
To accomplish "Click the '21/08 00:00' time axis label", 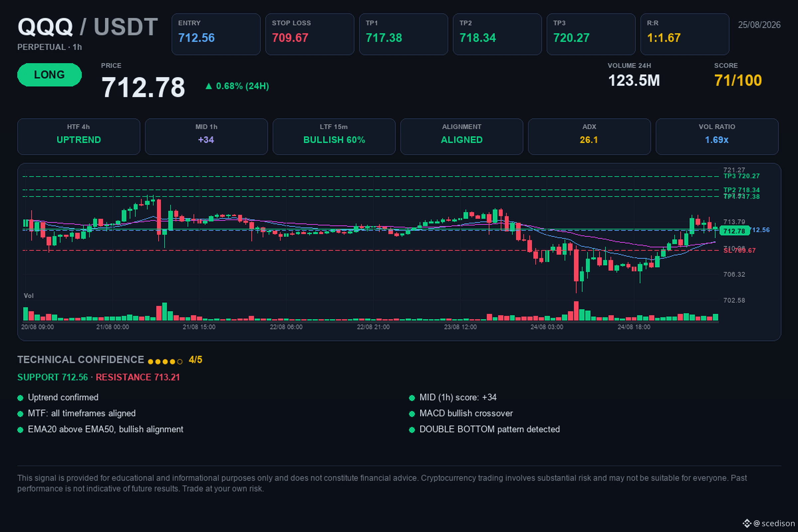I will (x=113, y=327).
